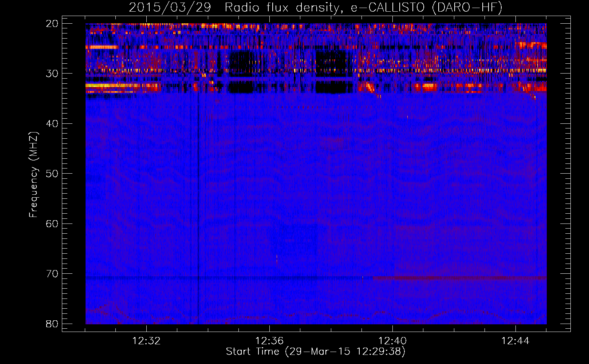Select the 'Frequency (MHZ)' axis label
The height and width of the screenshot is (364, 589).
[33, 175]
